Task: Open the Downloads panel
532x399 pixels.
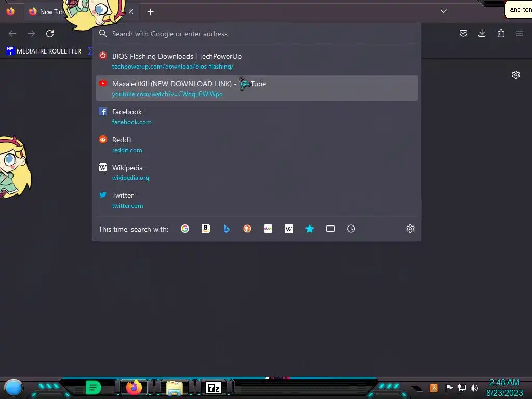Action: 482,33
